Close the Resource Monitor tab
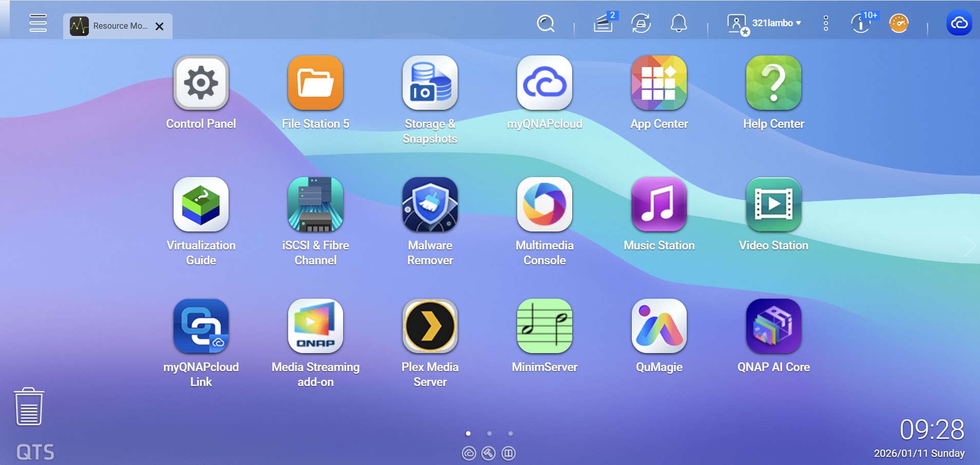The height and width of the screenshot is (465, 980). tap(160, 26)
